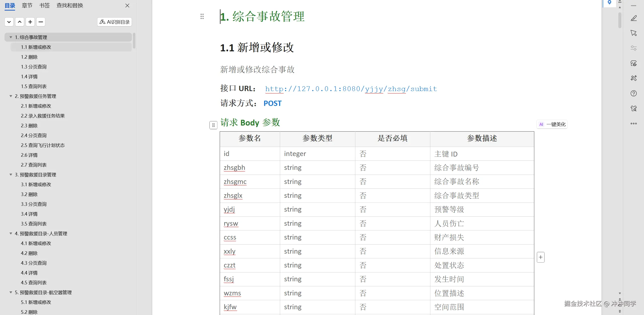The width and height of the screenshot is (644, 315).
Task: Open the more options ellipsis icon
Action: click(633, 124)
